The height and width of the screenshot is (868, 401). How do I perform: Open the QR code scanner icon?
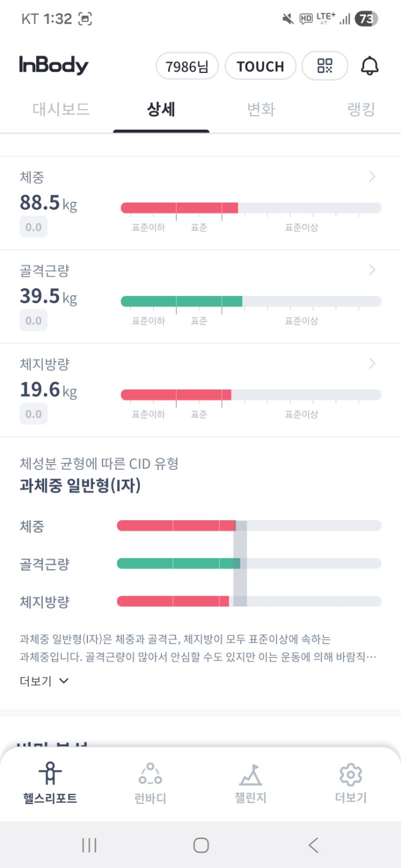pyautogui.click(x=325, y=66)
